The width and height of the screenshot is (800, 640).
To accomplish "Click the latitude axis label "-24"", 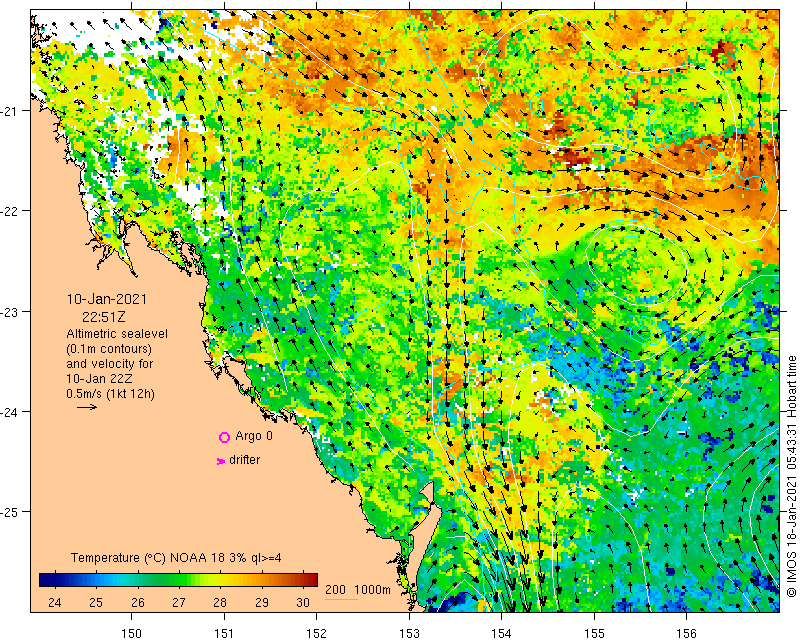I will click(10, 411).
